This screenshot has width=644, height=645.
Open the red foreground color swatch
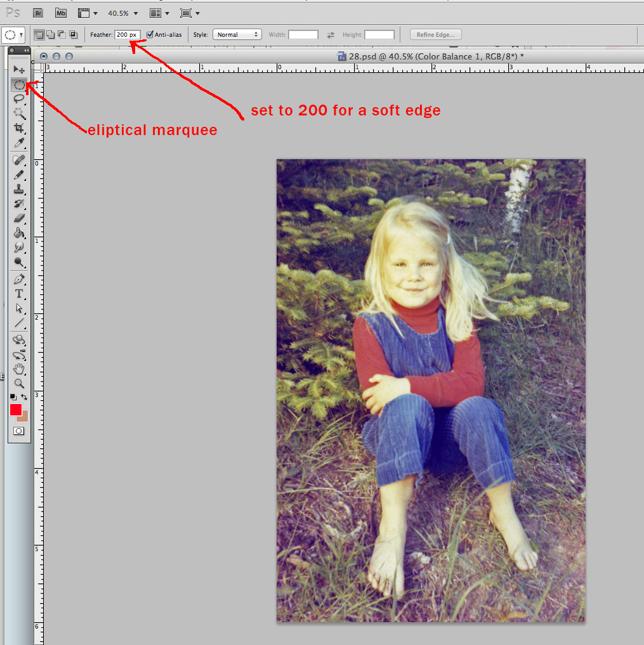coord(16,410)
